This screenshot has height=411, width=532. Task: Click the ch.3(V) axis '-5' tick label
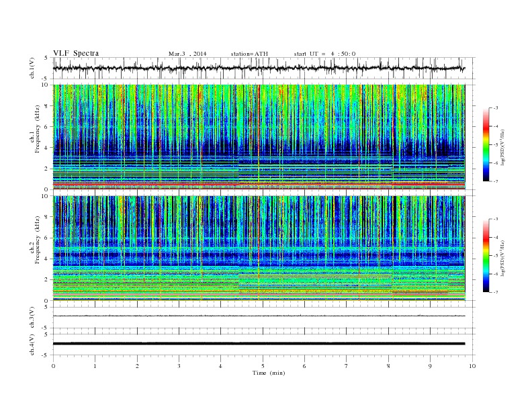46,328
